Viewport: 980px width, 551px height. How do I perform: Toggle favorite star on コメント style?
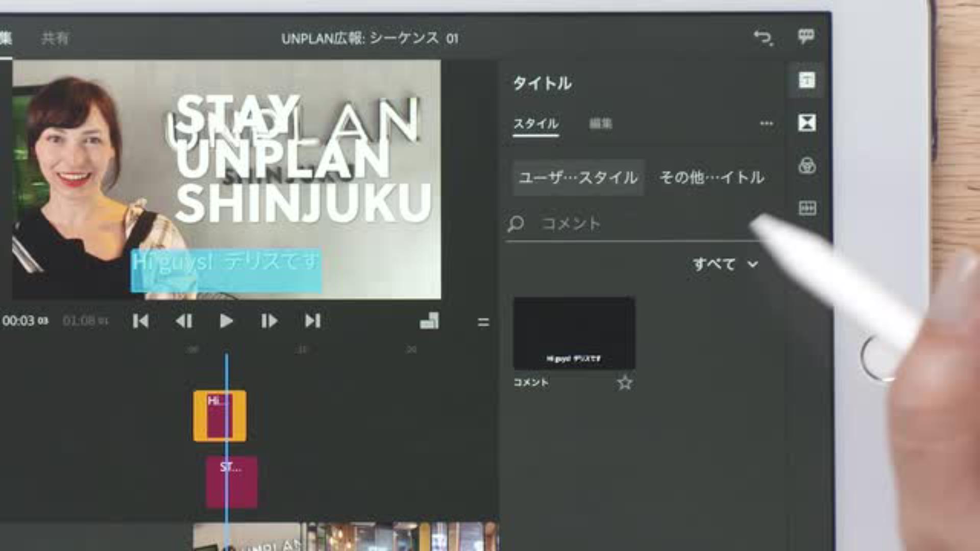(625, 383)
